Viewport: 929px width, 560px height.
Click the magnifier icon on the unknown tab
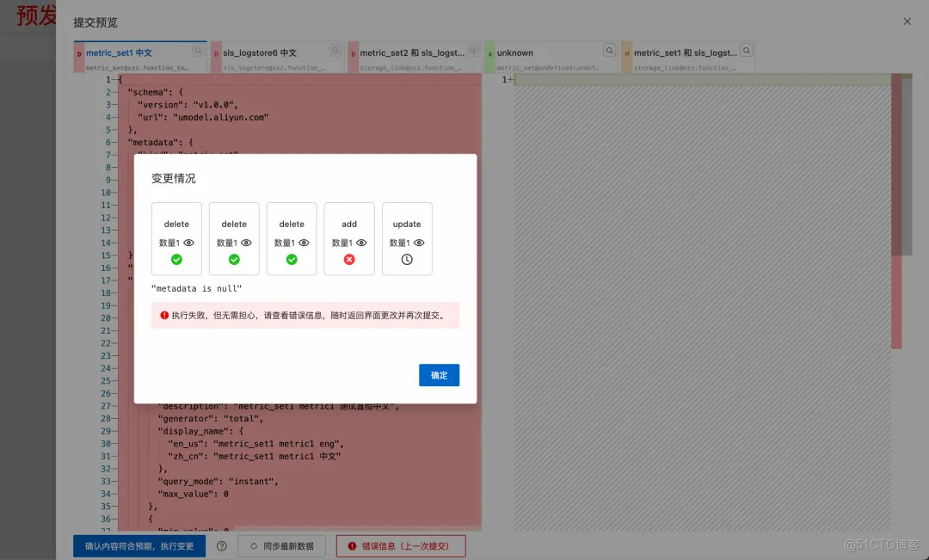pos(610,52)
